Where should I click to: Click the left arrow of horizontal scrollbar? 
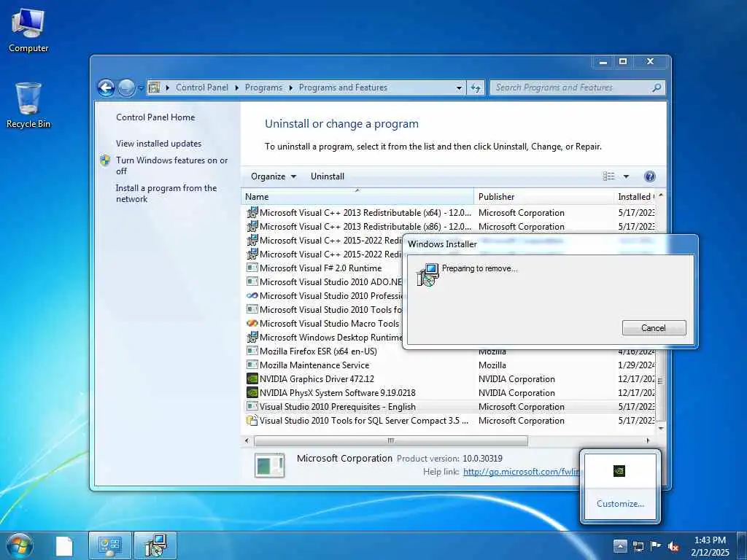[x=247, y=441]
